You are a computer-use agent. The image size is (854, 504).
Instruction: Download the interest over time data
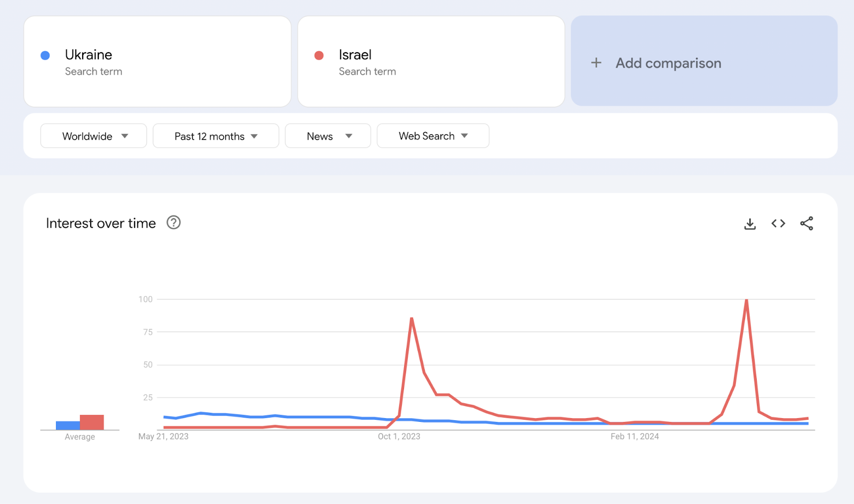[750, 224]
